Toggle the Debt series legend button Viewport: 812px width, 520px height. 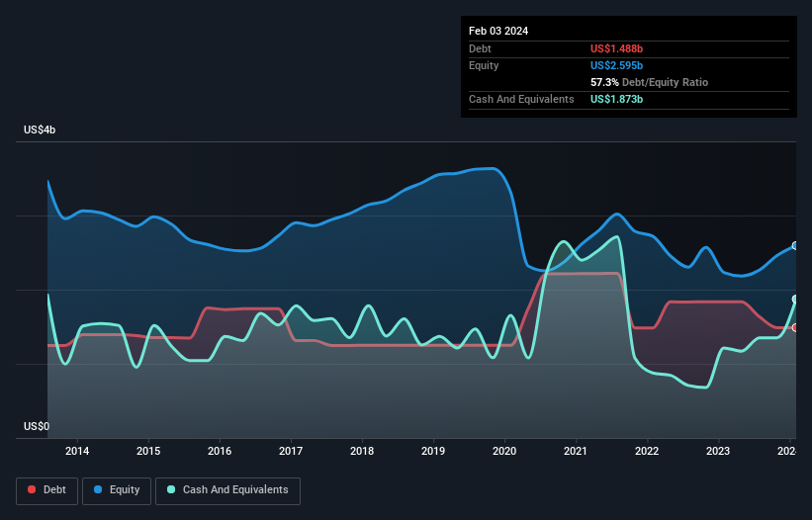click(46, 490)
